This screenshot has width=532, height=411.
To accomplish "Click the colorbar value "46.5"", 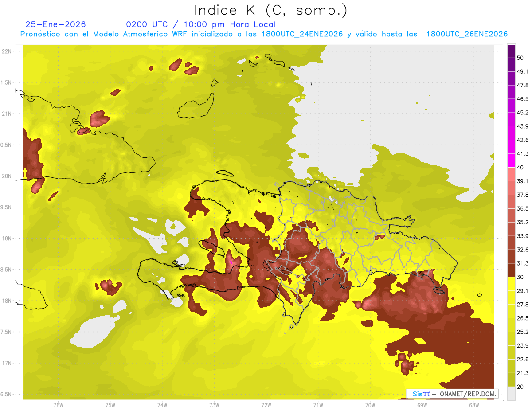I will [523, 99].
